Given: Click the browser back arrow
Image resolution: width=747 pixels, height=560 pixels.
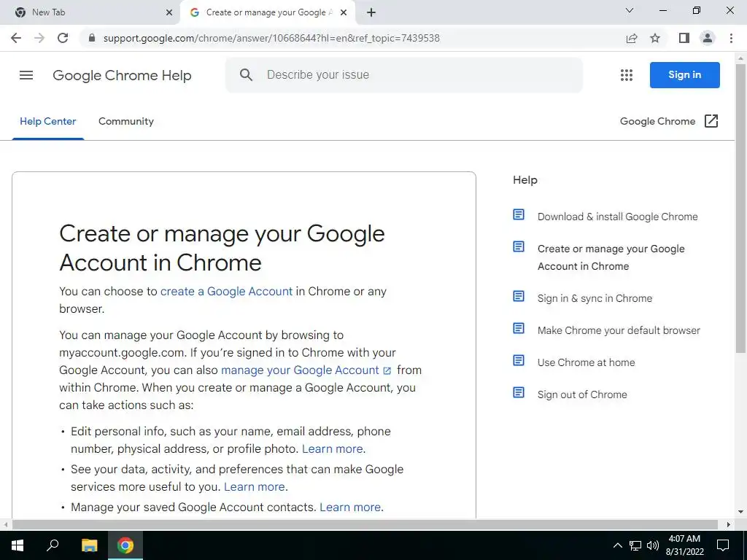Looking at the screenshot, I should pyautogui.click(x=16, y=38).
